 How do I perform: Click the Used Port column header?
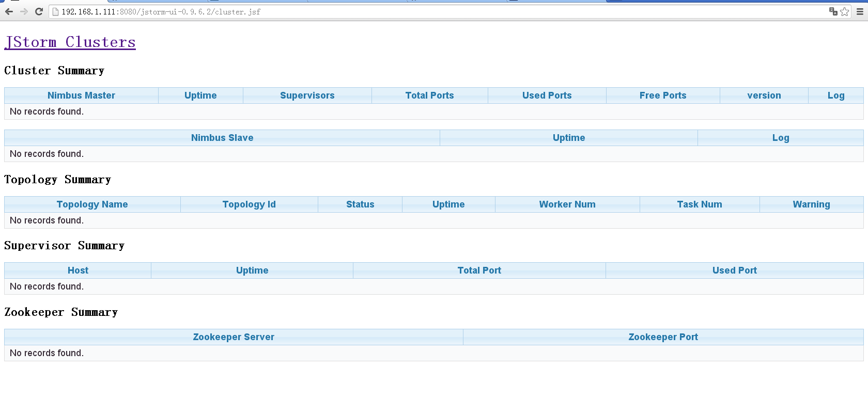point(735,270)
